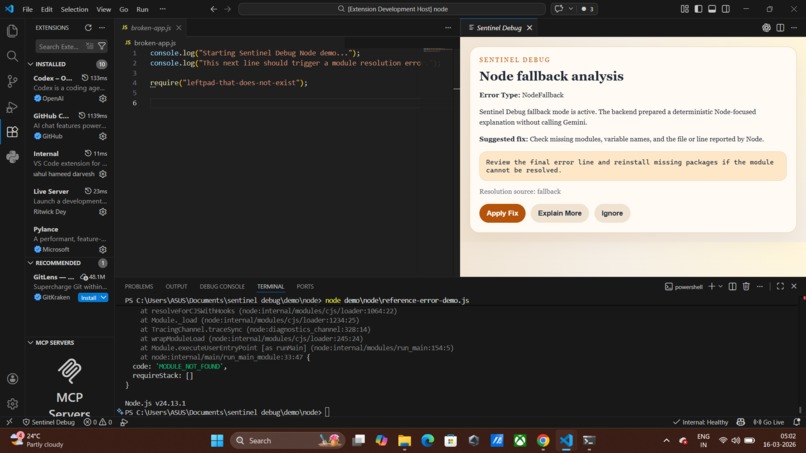Open the Python icon in activity bar
The image size is (806, 453).
(x=12, y=157)
